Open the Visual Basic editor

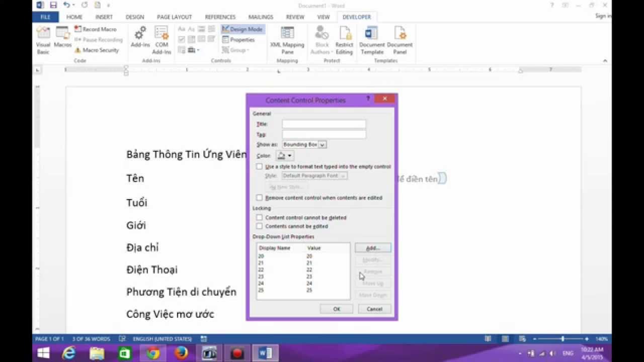(43, 40)
